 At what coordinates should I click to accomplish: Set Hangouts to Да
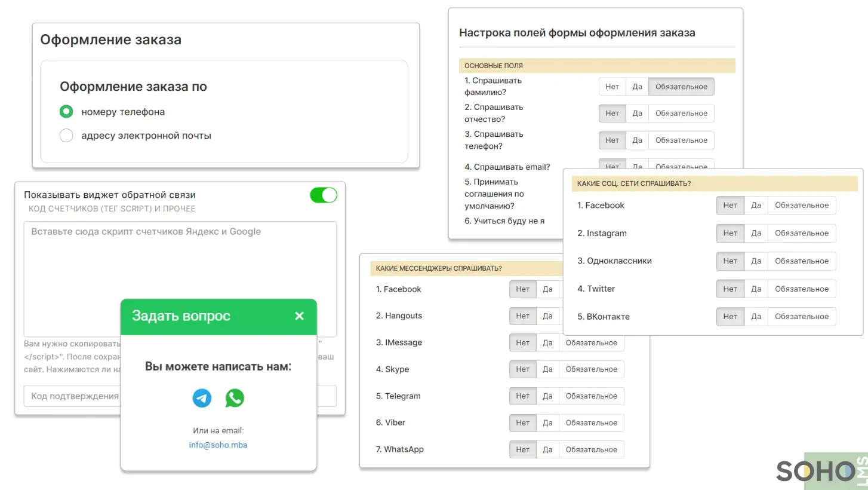tap(548, 316)
